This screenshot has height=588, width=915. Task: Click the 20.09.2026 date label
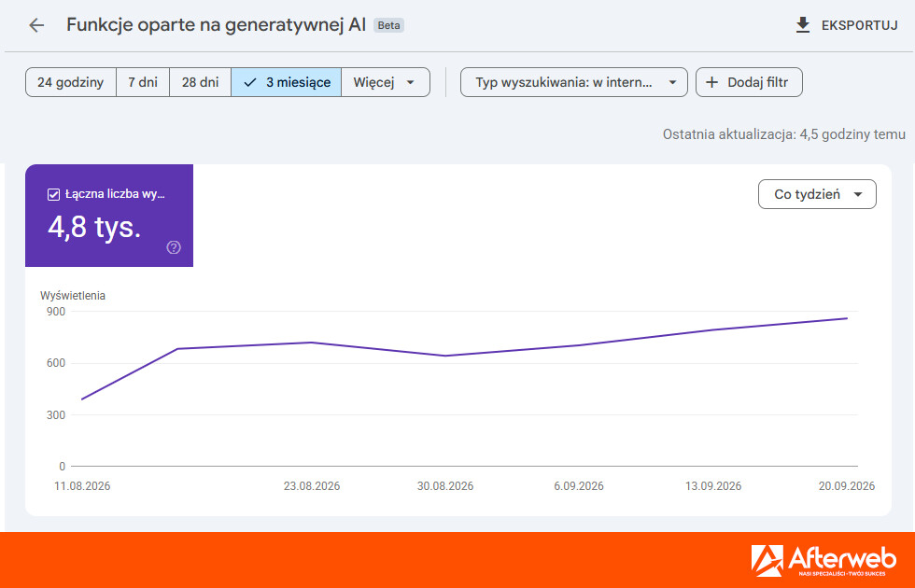pos(847,486)
